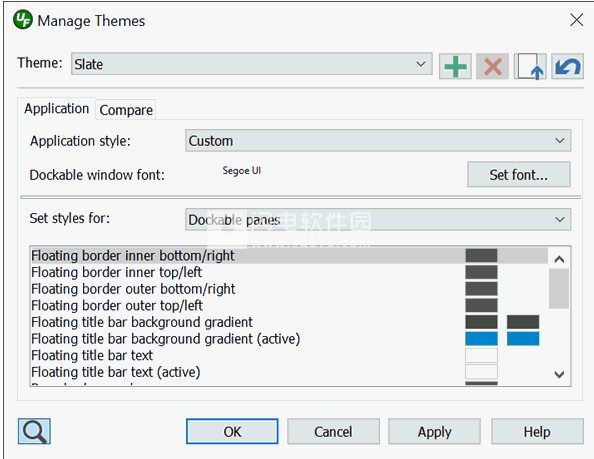The image size is (594, 459).
Task: Click the Set font... button
Action: tap(519, 175)
